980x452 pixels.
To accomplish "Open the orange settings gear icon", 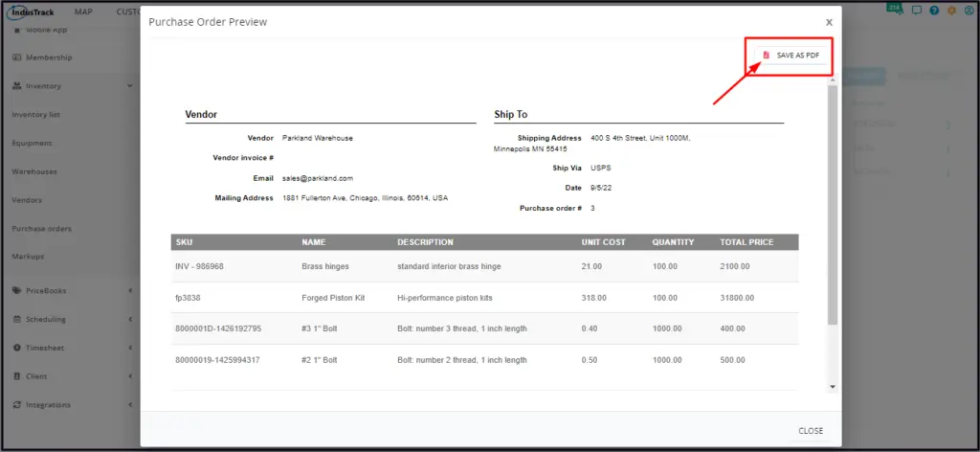I will 952,10.
